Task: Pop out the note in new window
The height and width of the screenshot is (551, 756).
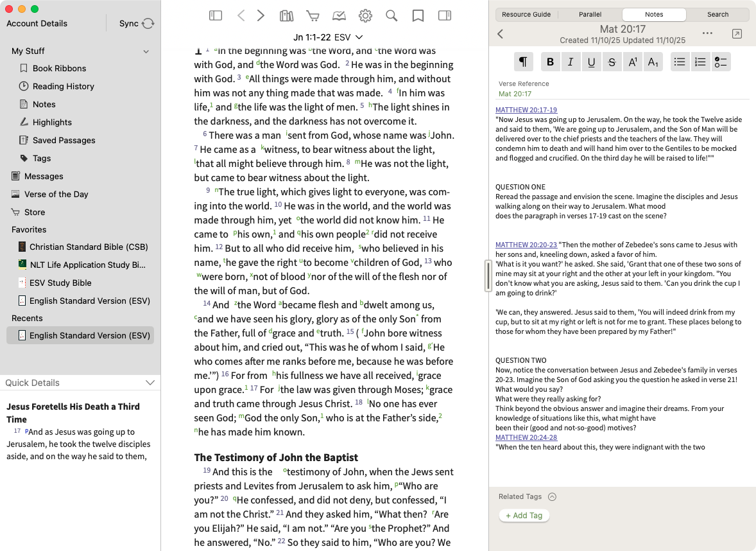Action: coord(737,34)
